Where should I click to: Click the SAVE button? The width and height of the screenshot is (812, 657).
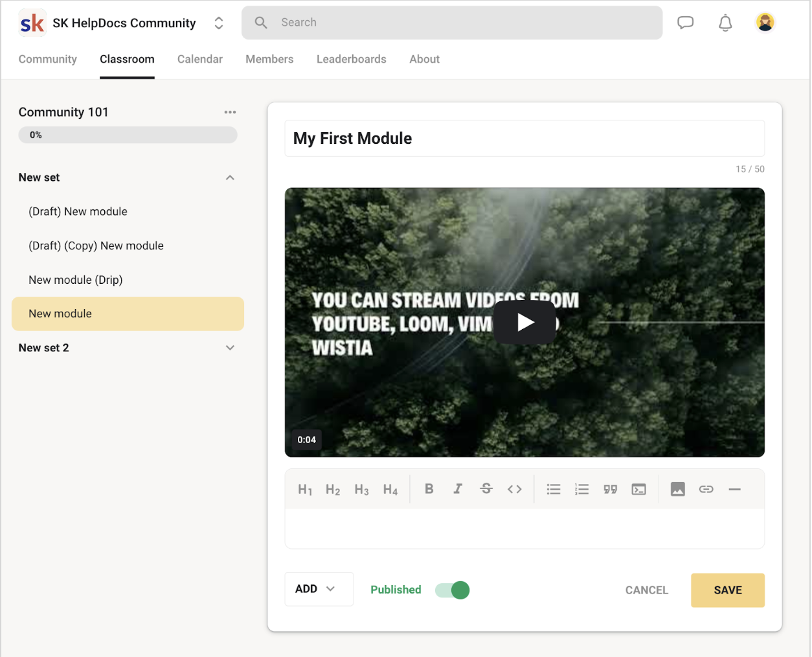point(728,590)
